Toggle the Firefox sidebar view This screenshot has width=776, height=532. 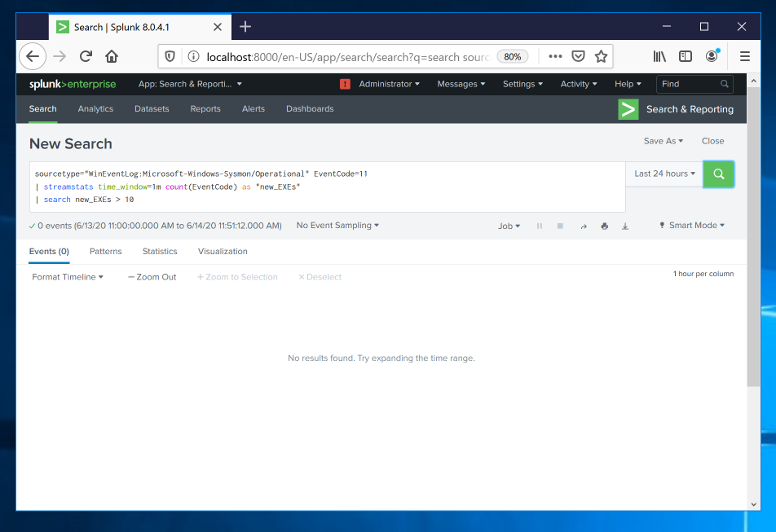[x=686, y=56]
